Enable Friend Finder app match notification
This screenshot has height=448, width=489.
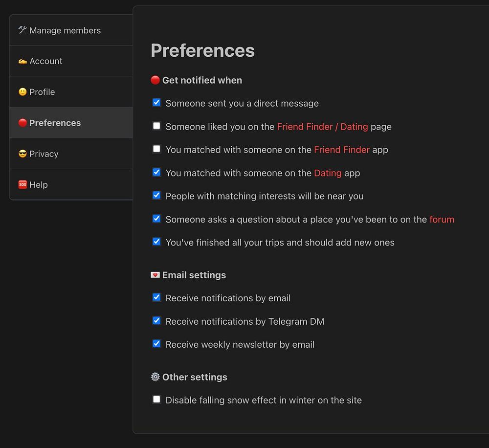click(156, 149)
